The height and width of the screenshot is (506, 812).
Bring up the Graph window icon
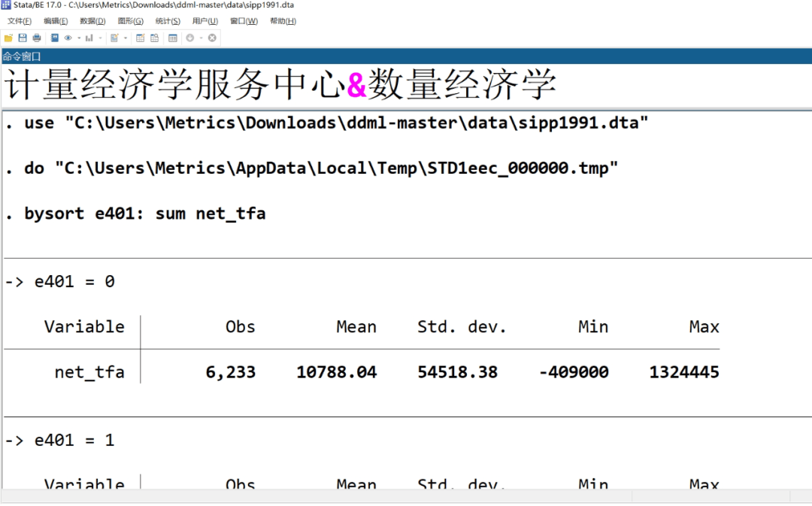point(89,38)
